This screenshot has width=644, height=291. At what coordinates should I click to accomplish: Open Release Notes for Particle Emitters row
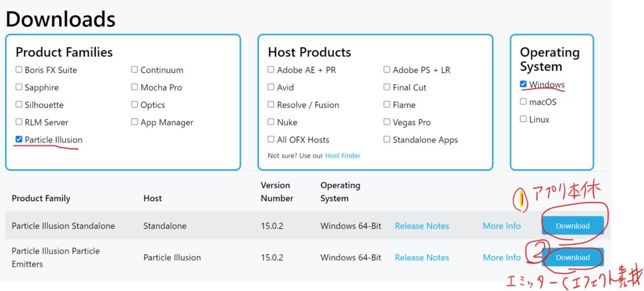click(422, 257)
